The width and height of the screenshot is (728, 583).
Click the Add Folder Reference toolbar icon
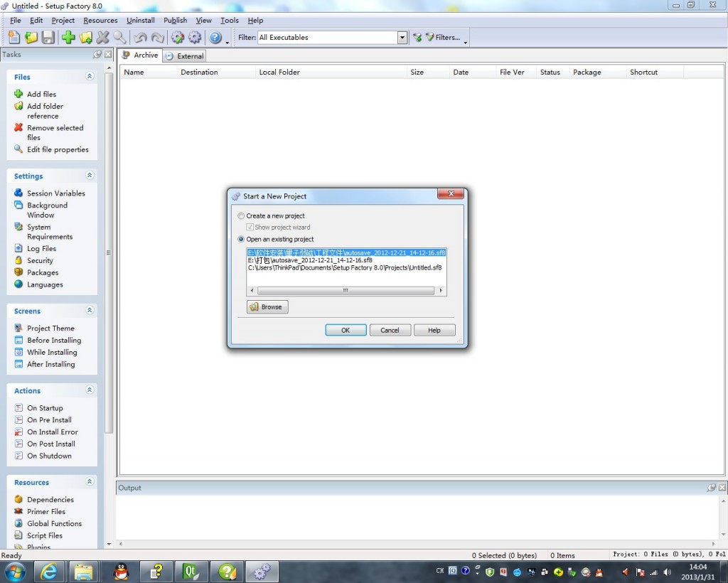point(86,37)
